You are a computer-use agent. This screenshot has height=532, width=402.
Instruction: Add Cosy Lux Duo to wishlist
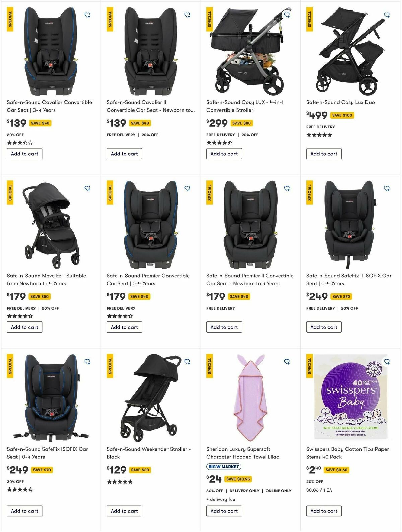click(387, 15)
